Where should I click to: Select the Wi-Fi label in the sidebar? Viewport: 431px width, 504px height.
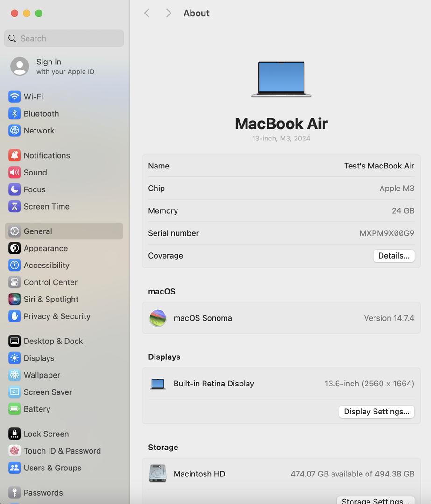pos(34,97)
